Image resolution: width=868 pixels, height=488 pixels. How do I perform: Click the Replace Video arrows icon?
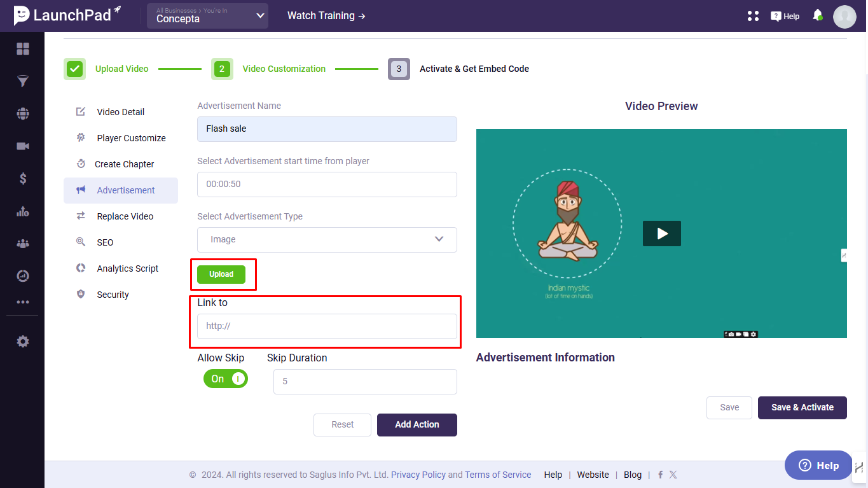[x=81, y=216]
